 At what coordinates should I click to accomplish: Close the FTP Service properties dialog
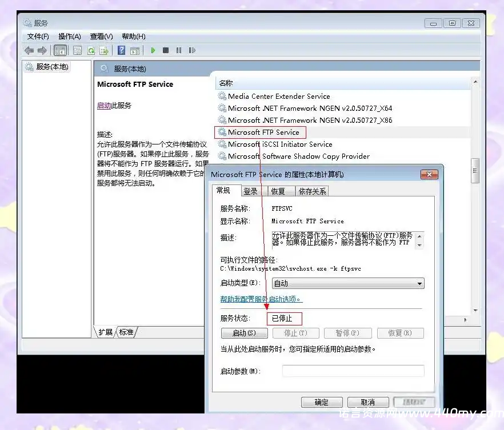click(430, 174)
